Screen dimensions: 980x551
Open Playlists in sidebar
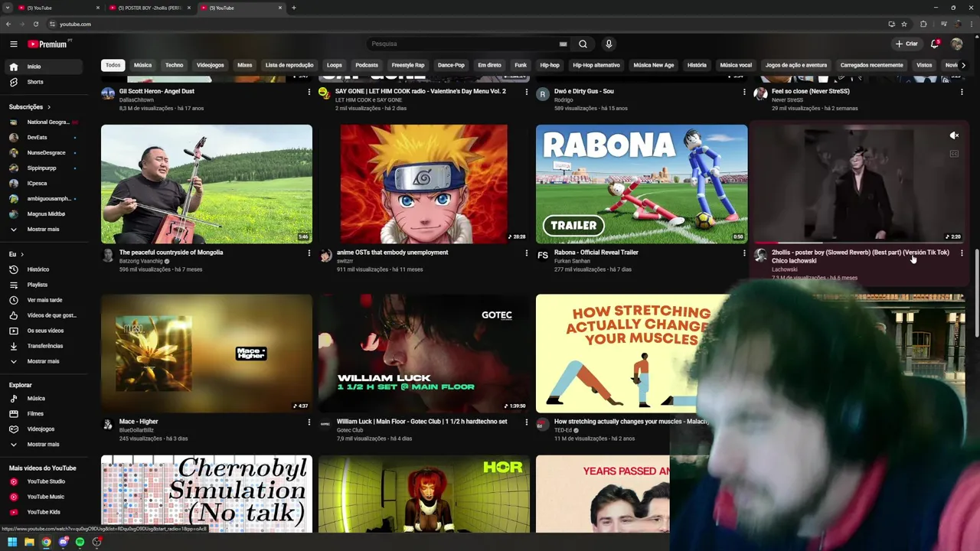coord(44,285)
